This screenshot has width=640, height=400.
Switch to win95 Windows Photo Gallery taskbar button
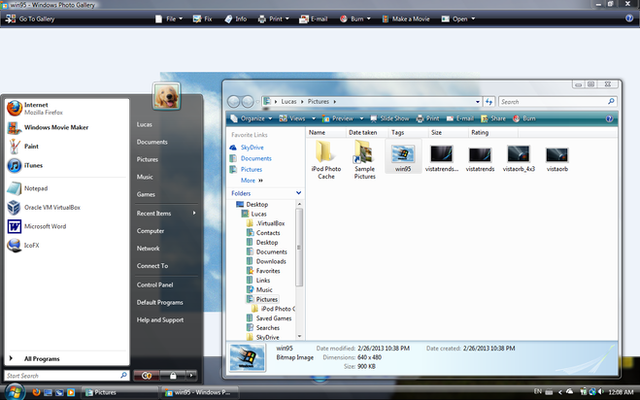(200, 393)
